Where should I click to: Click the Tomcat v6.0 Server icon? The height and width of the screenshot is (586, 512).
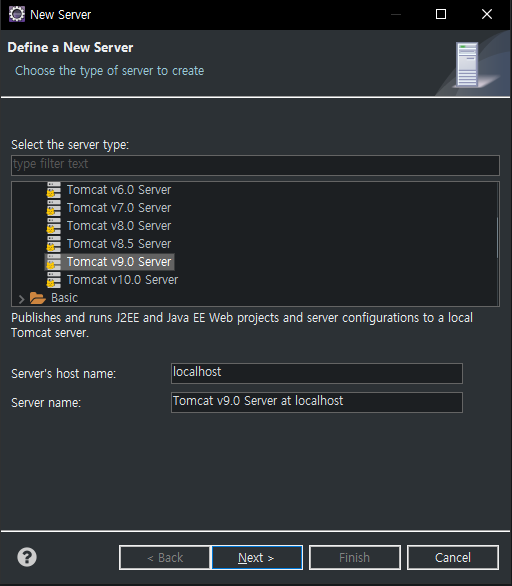53,190
